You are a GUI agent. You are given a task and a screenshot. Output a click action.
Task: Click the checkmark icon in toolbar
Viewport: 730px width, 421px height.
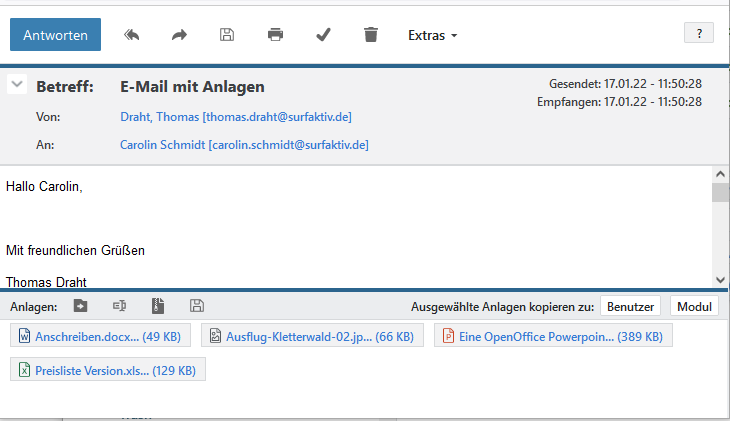(323, 35)
